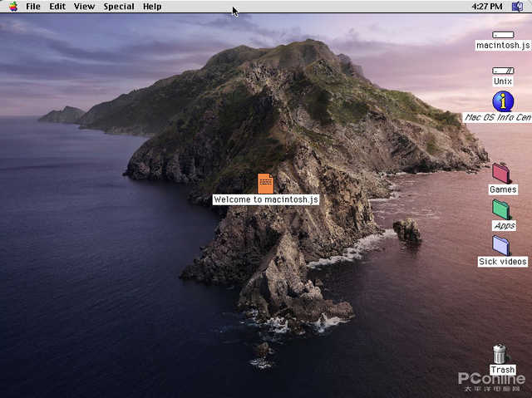This screenshot has width=532, height=398.
Task: Open the Edit menu
Action: point(57,7)
